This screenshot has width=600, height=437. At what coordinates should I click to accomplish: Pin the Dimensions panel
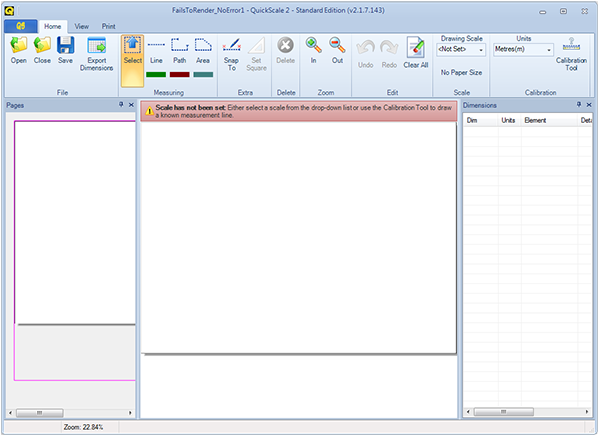point(579,104)
